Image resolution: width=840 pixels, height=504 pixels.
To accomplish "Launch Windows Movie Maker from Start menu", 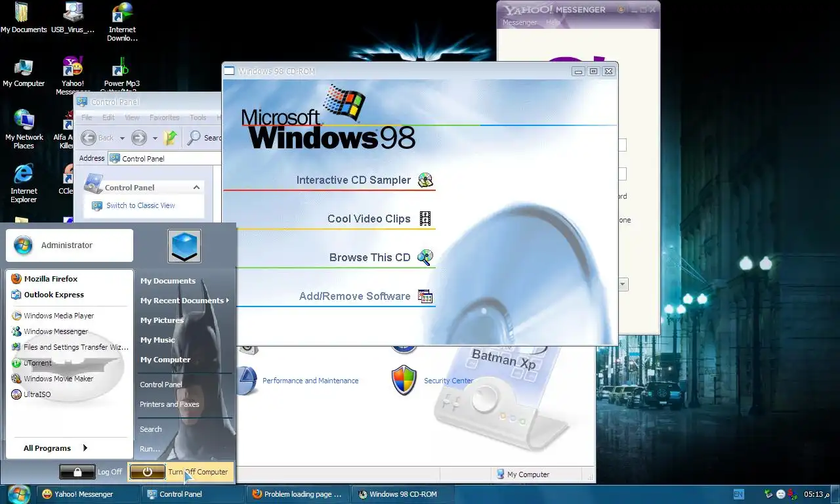I will (58, 379).
